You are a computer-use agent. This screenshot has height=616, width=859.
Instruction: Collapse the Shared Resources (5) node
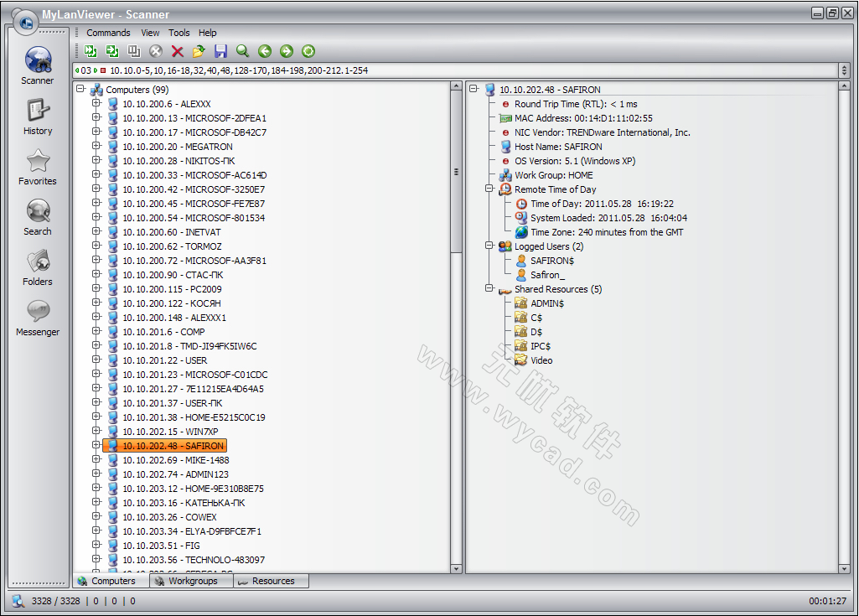(489, 289)
